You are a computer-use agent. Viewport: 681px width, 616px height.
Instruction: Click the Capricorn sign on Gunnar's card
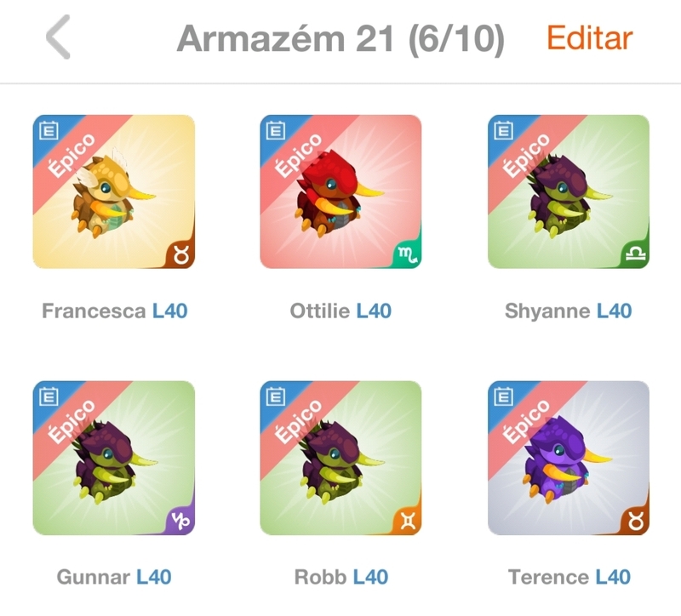pyautogui.click(x=180, y=522)
